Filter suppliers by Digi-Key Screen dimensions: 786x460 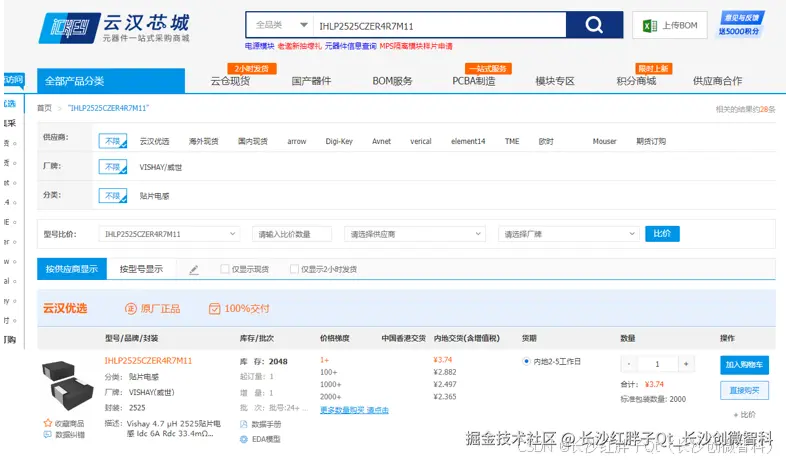(339, 142)
